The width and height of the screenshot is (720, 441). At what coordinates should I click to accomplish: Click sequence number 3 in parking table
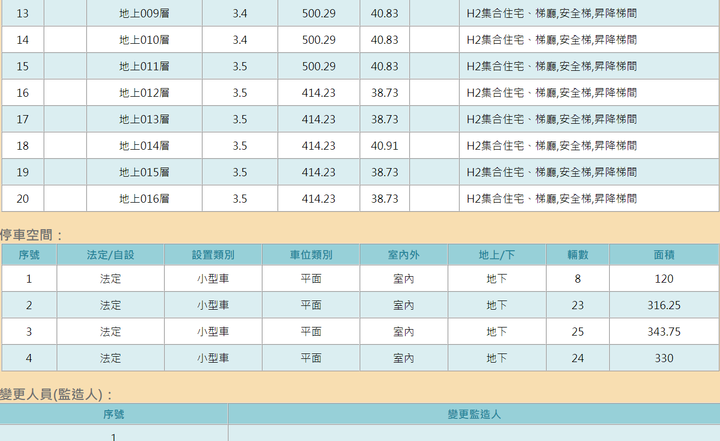pos(29,332)
